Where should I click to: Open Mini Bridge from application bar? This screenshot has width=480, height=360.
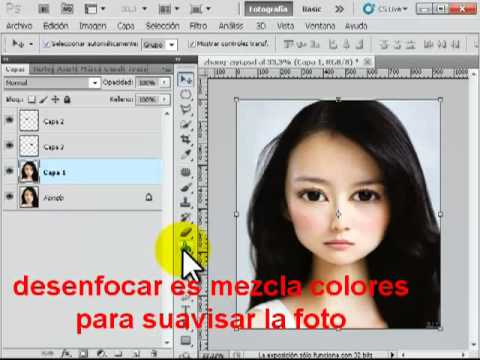[x=67, y=9]
